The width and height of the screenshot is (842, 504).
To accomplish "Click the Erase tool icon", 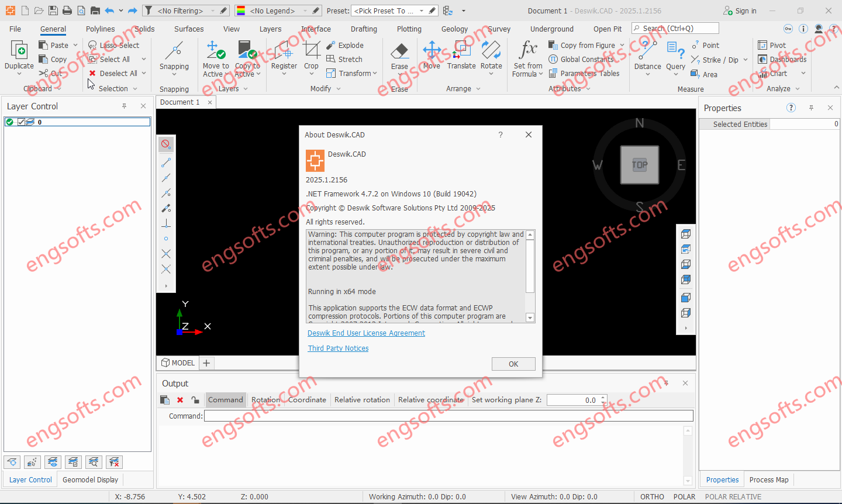I will click(x=399, y=53).
